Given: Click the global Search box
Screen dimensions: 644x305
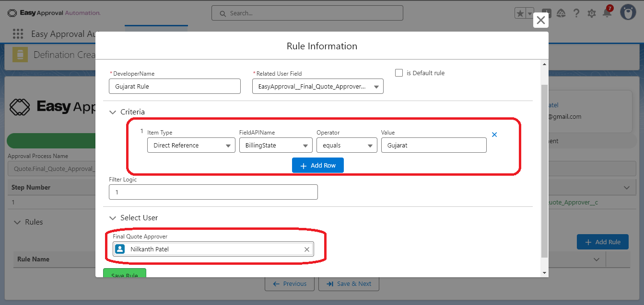Looking at the screenshot, I should coord(307,13).
